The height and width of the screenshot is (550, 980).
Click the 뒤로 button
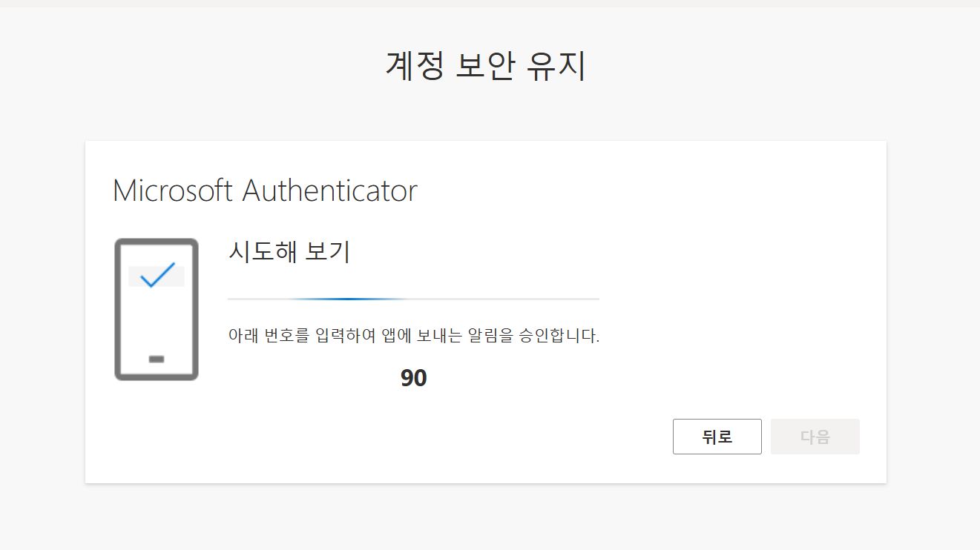tap(717, 437)
